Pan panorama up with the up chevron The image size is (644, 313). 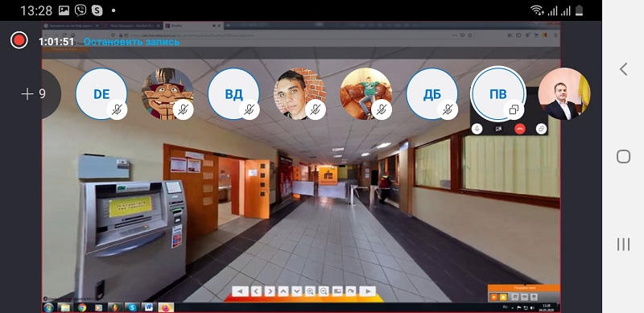(283, 291)
